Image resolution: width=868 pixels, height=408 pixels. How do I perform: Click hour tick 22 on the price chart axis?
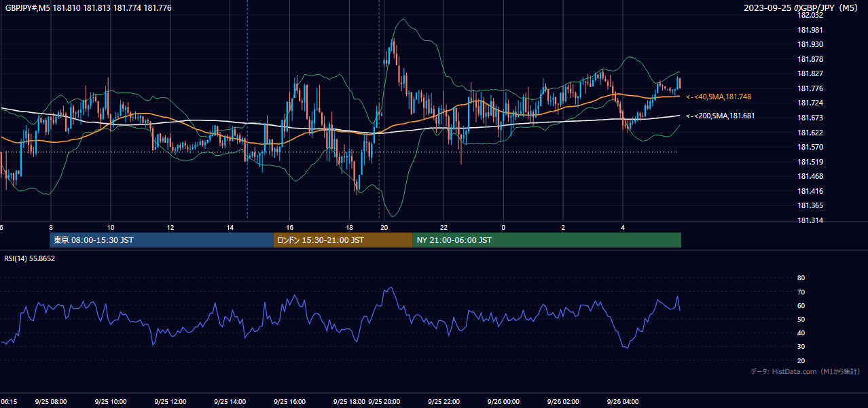click(444, 227)
